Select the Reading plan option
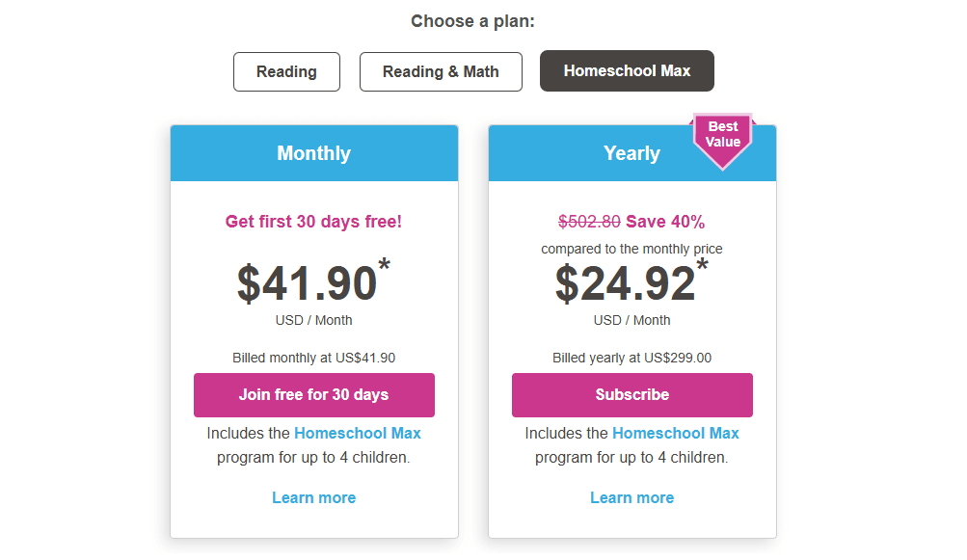The width and height of the screenshot is (967, 560). pyautogui.click(x=286, y=71)
